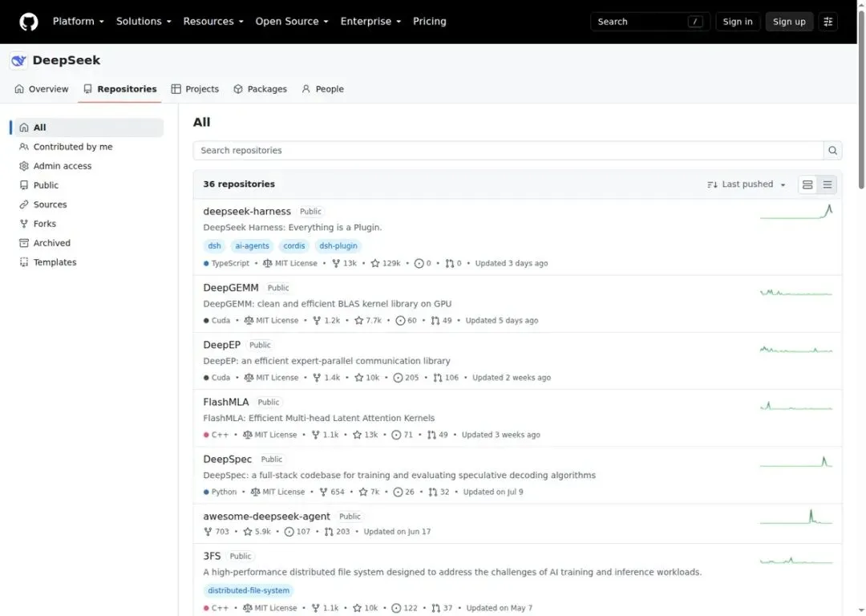Image resolution: width=866 pixels, height=616 pixels.
Task: Open the 122 issues on 3FS
Action: tap(404, 608)
